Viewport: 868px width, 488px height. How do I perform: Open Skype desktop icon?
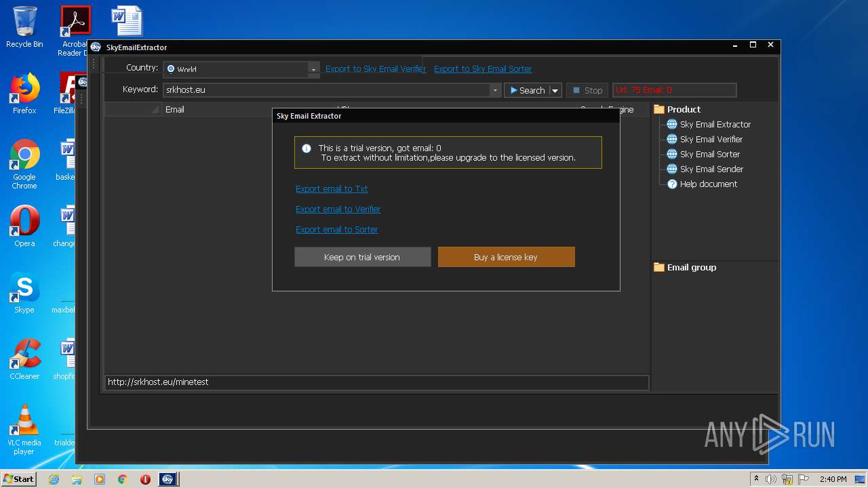point(24,293)
